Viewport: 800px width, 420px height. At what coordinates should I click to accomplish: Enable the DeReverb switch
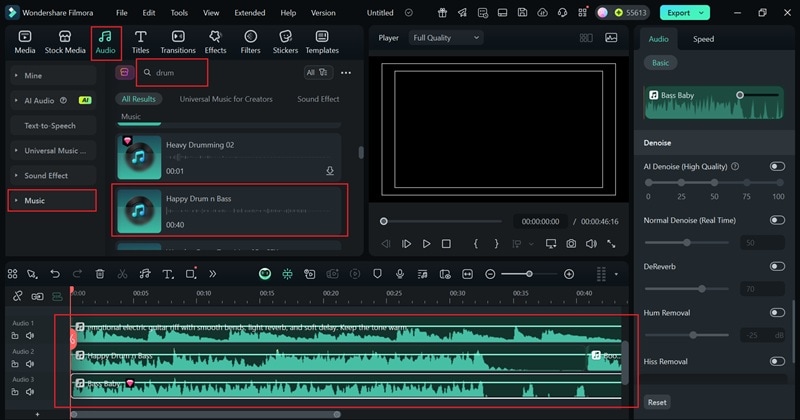(x=777, y=266)
